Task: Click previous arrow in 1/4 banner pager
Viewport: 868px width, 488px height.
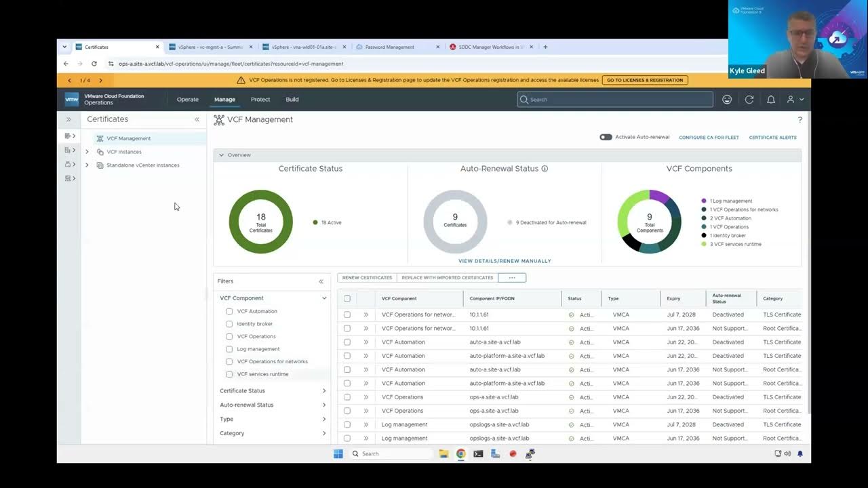Action: click(69, 80)
